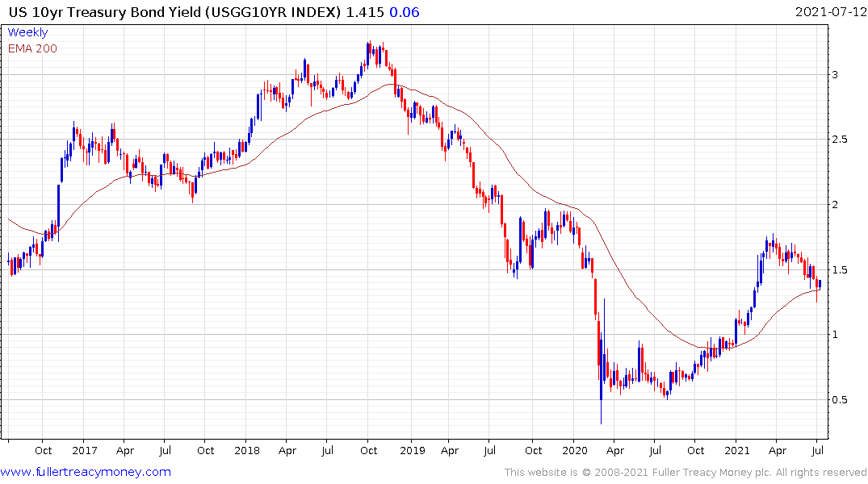Click the 1.5 level on y-axis
Image resolution: width=868 pixels, height=484 pixels.
point(841,270)
